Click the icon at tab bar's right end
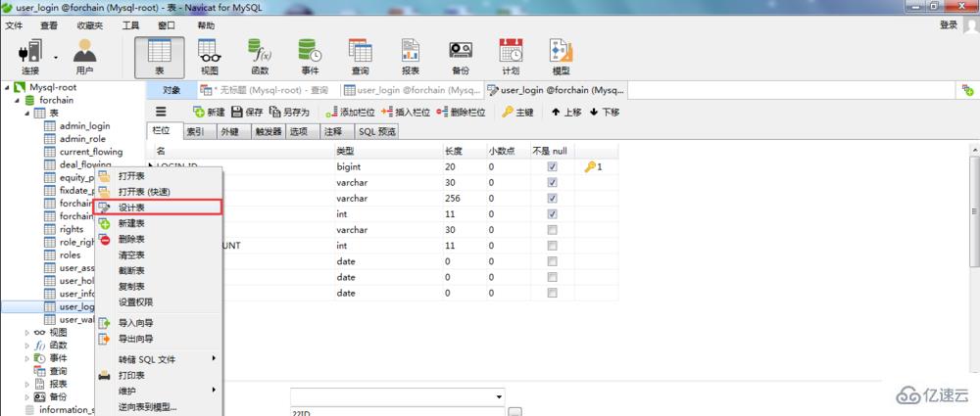Screen dimensions: 980x416 (x=968, y=91)
